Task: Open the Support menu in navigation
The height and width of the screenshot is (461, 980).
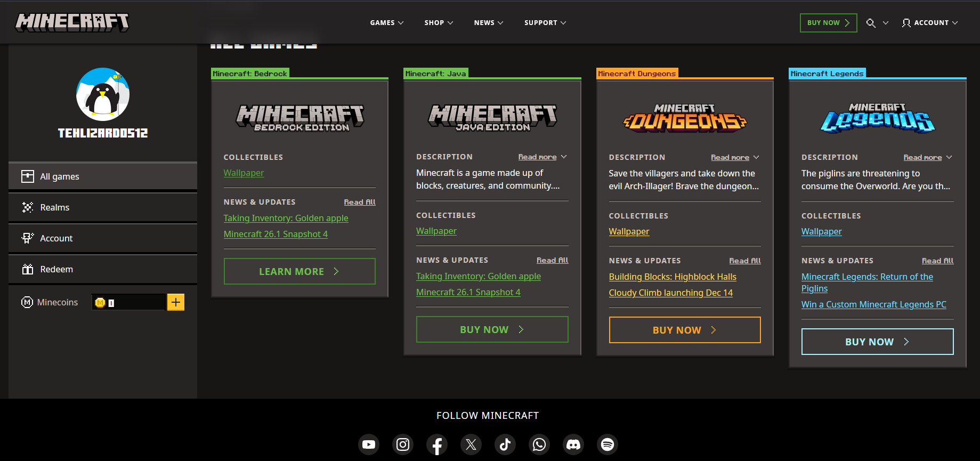Action: pyautogui.click(x=545, y=23)
